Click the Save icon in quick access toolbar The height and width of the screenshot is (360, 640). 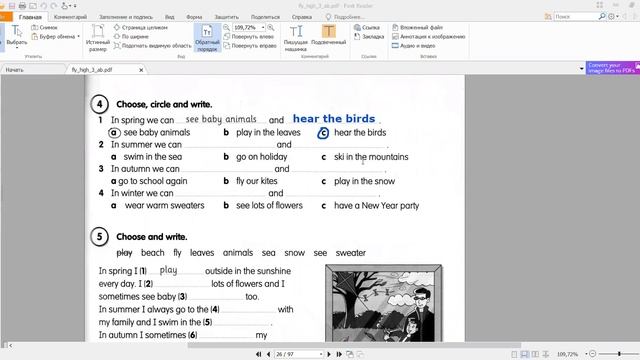tap(12, 6)
